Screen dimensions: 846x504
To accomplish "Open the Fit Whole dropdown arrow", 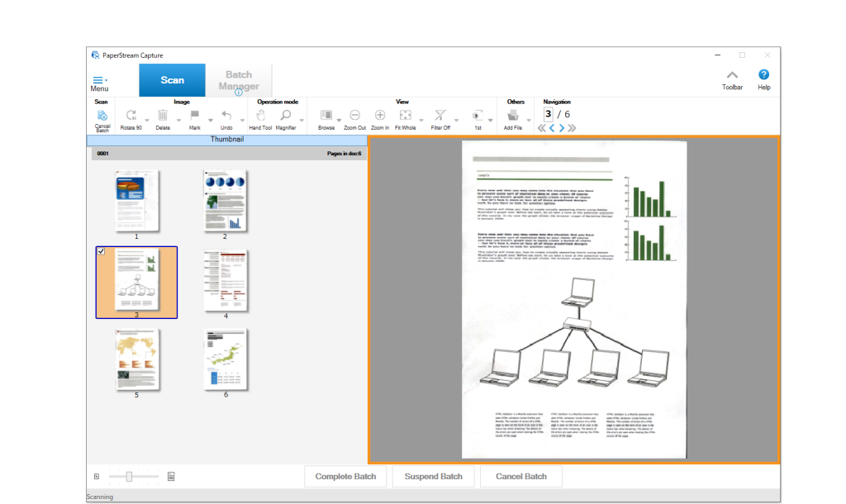I will pyautogui.click(x=421, y=121).
